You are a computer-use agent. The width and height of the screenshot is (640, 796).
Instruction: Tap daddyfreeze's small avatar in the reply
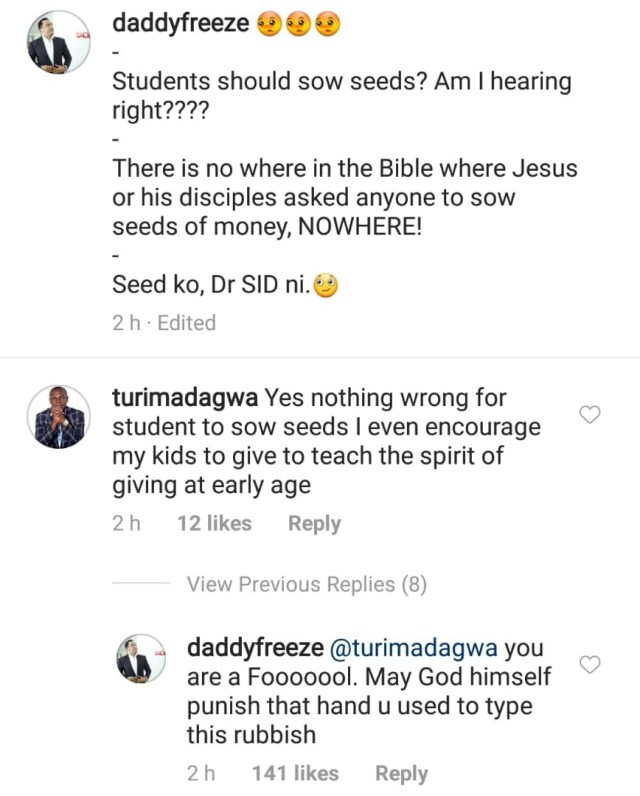click(x=135, y=658)
